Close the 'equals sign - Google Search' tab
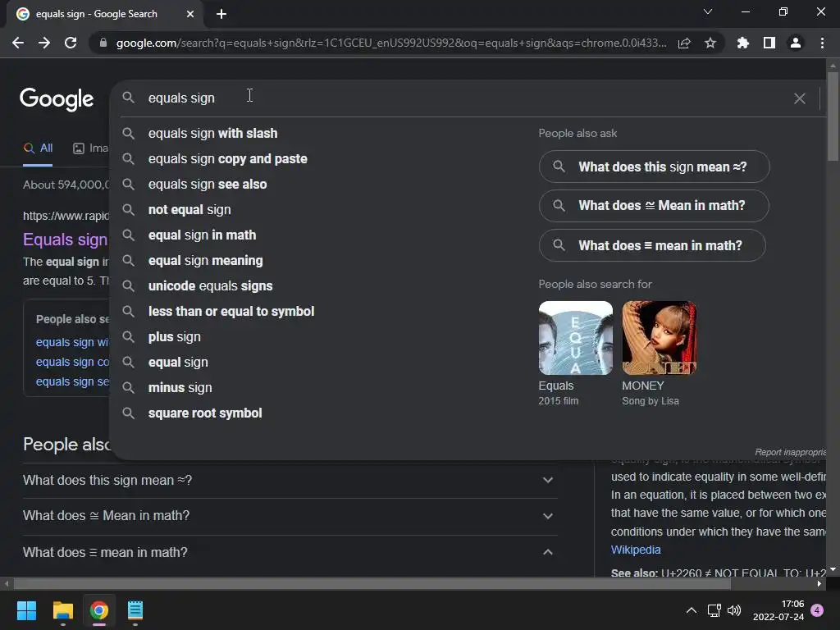The image size is (840, 630). [x=190, y=14]
